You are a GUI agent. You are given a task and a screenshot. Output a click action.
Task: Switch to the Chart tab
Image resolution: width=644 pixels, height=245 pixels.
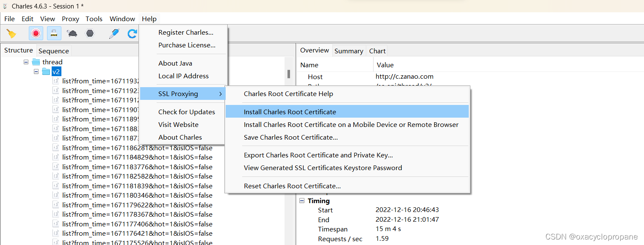coord(377,51)
